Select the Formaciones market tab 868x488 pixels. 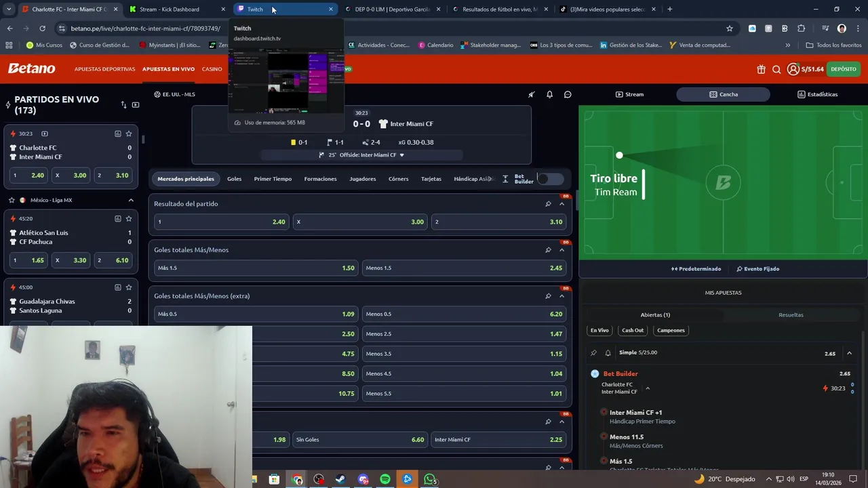point(320,179)
